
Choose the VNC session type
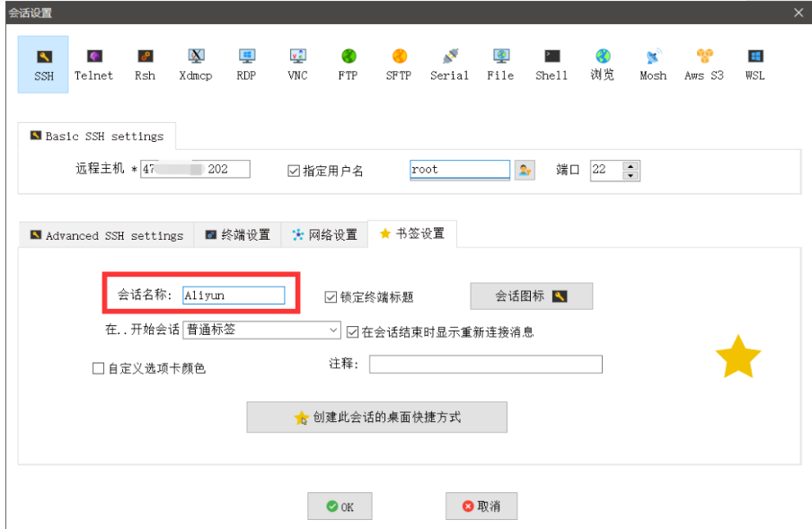[x=298, y=65]
